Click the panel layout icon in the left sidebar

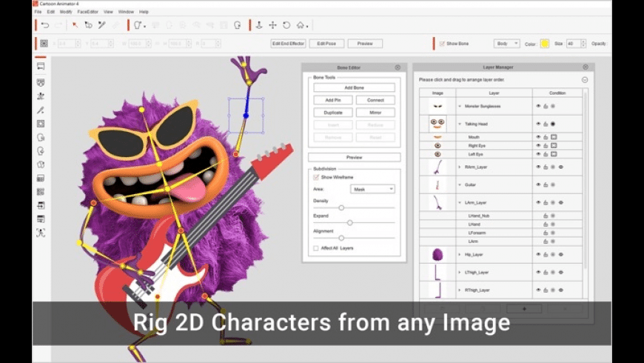[x=41, y=178]
